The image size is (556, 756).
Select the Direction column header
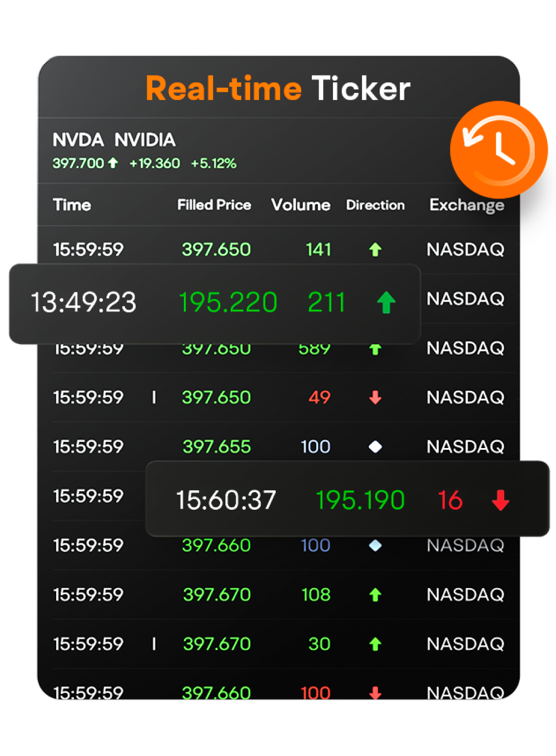[375, 205]
